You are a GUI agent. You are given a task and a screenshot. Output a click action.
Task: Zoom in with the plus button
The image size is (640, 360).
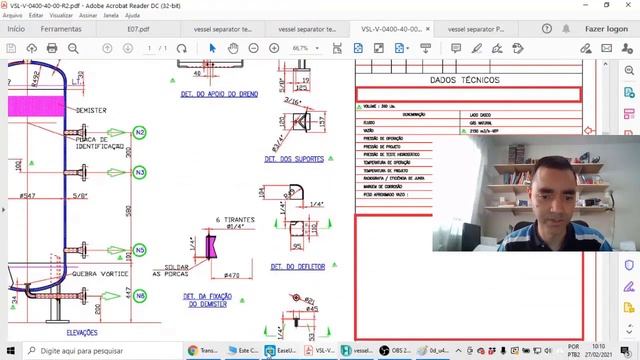(274, 48)
